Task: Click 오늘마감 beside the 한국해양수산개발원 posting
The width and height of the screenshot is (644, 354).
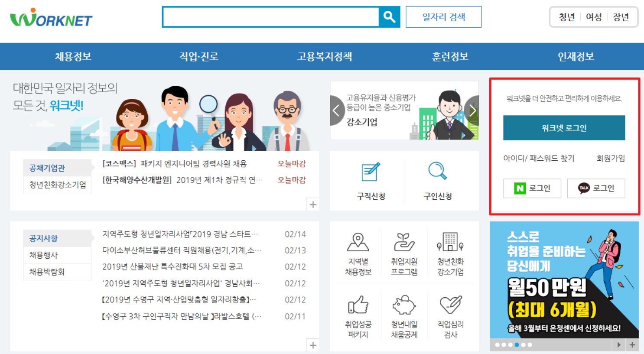Action: (292, 180)
